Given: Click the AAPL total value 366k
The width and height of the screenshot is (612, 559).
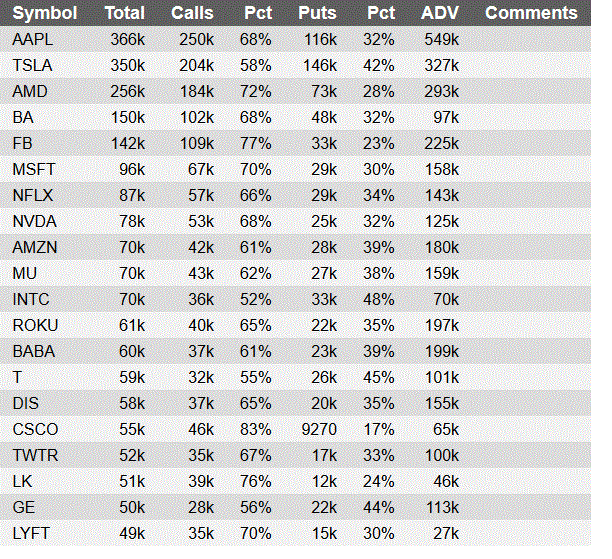Looking at the screenshot, I should pos(128,39).
